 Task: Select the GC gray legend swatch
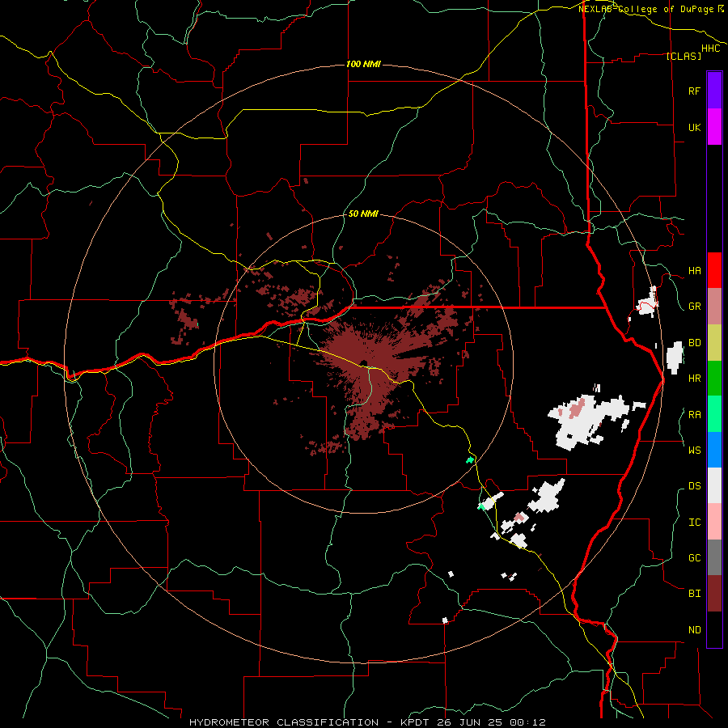[714, 557]
